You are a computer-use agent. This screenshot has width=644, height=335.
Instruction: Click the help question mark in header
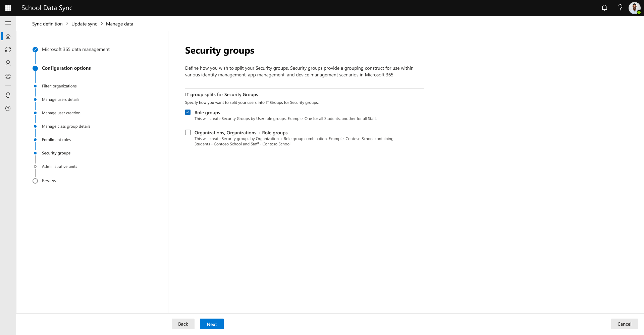point(620,8)
